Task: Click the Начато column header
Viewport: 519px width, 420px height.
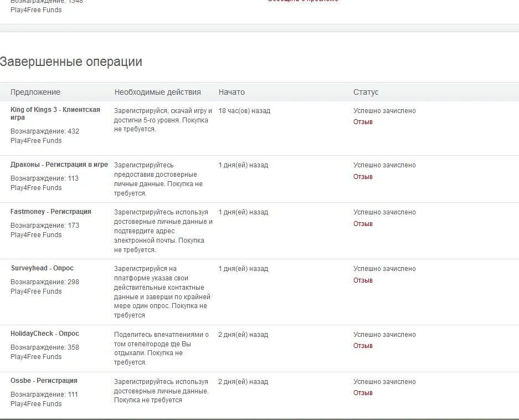Action: 232,92
